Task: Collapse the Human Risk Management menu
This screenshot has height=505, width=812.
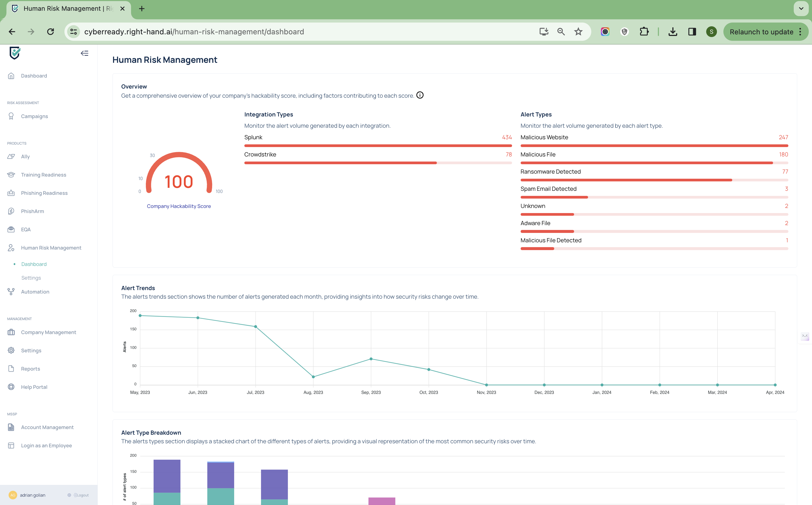Action: tap(51, 248)
